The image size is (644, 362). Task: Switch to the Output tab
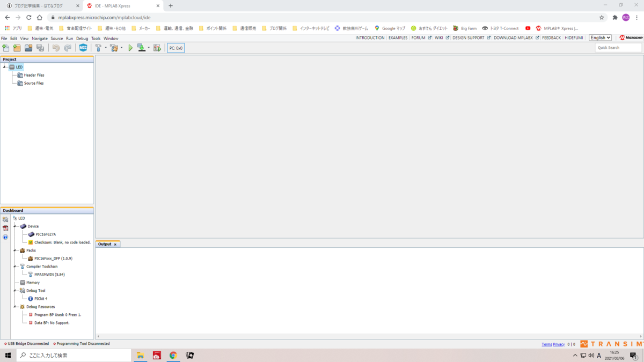coord(106,244)
